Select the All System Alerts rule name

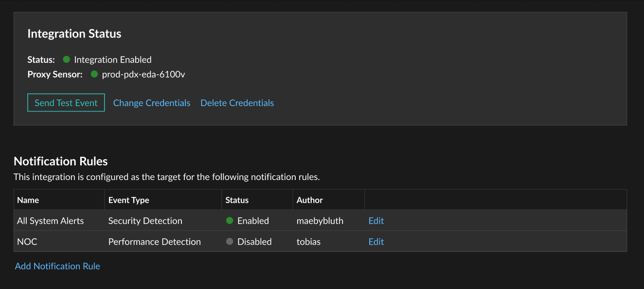[x=50, y=220]
